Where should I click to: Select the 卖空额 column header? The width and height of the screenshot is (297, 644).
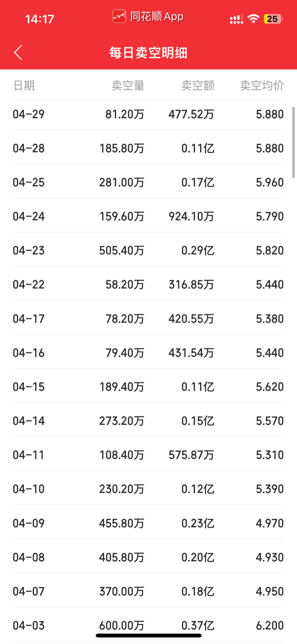point(198,85)
